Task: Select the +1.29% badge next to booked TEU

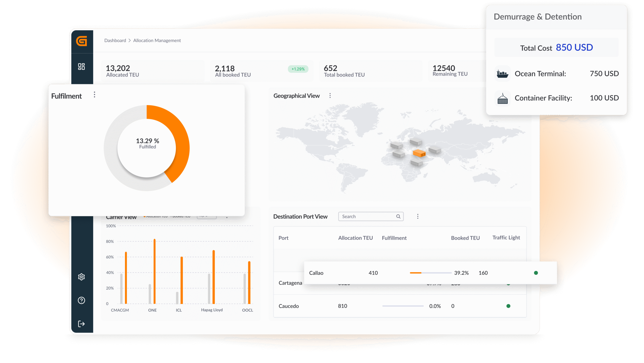Action: click(298, 69)
